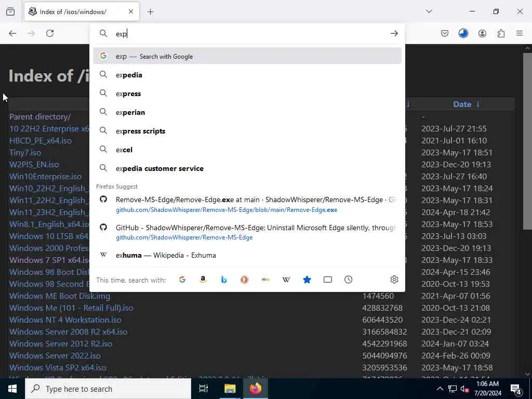Open Win10Enterprise.iso link
Image resolution: width=532 pixels, height=399 pixels.
click(x=45, y=177)
